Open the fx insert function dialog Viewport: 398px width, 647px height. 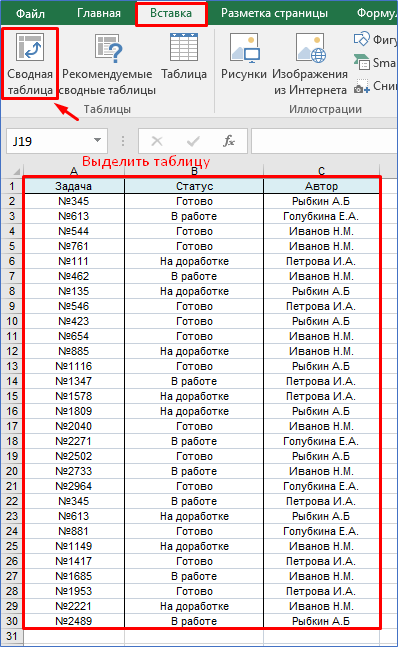click(228, 141)
